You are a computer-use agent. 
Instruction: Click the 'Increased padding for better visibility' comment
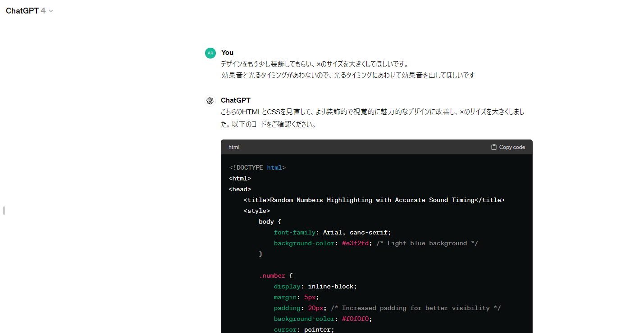[x=416, y=308]
